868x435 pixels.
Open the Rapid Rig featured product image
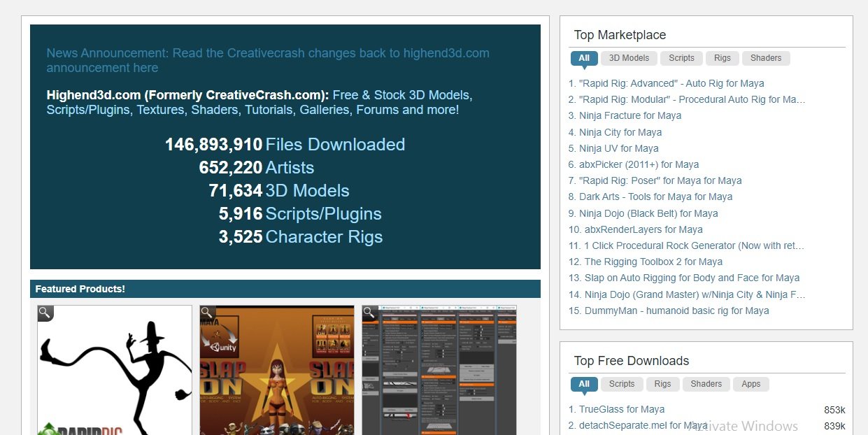[115, 370]
